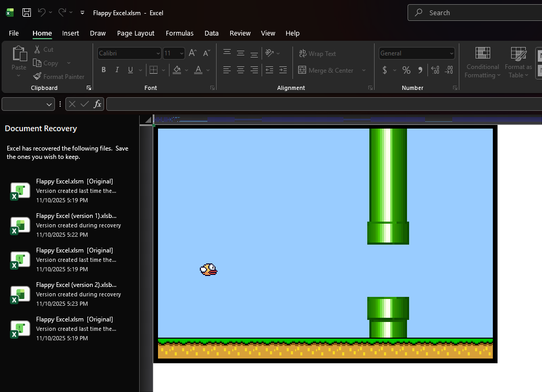Click the Orientation text angle icon
This screenshot has width=542, height=392.
point(269,53)
